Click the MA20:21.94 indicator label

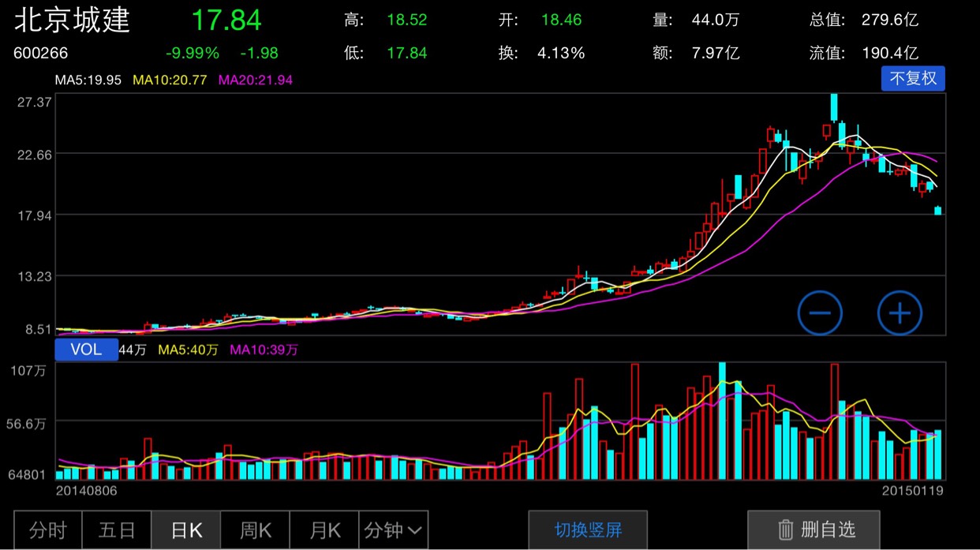coord(256,80)
